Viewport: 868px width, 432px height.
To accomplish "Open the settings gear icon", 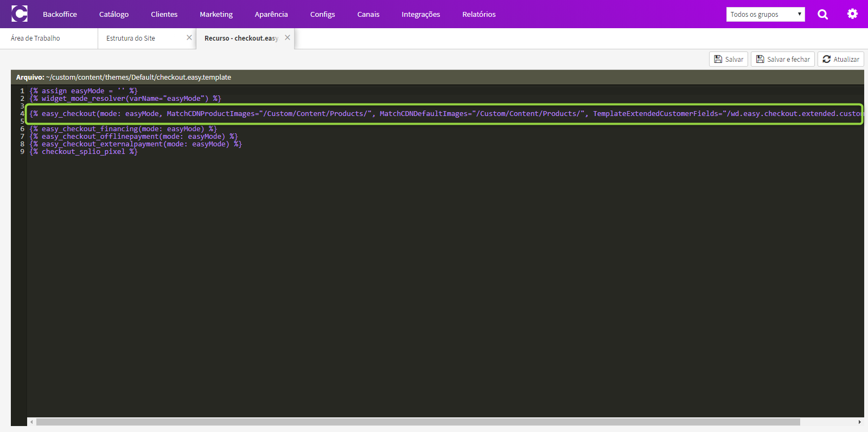I will (x=852, y=14).
